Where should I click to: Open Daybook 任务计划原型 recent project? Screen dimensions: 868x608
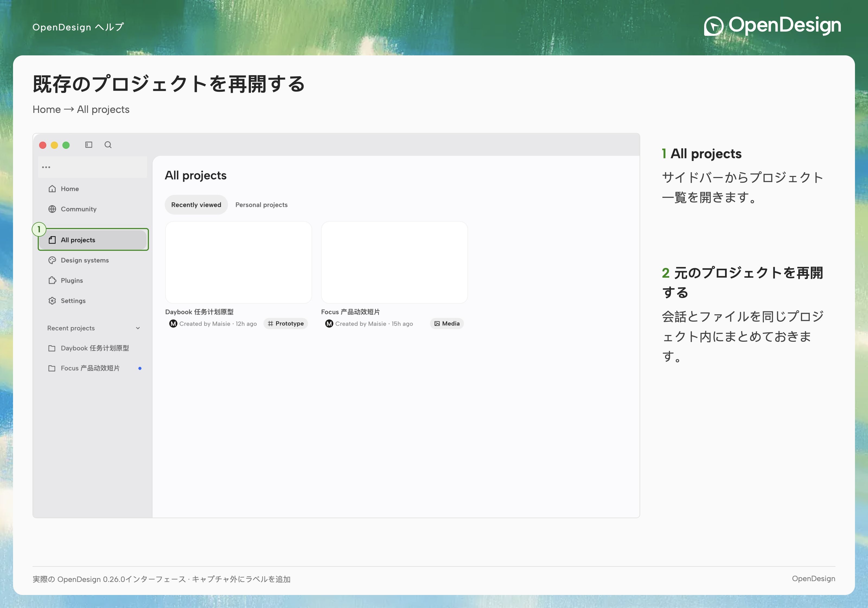(92, 348)
